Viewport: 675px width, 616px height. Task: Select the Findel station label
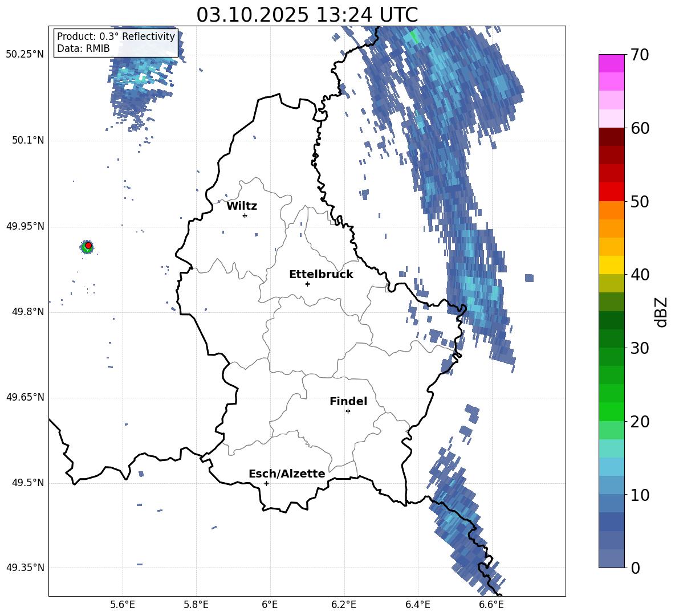348,401
